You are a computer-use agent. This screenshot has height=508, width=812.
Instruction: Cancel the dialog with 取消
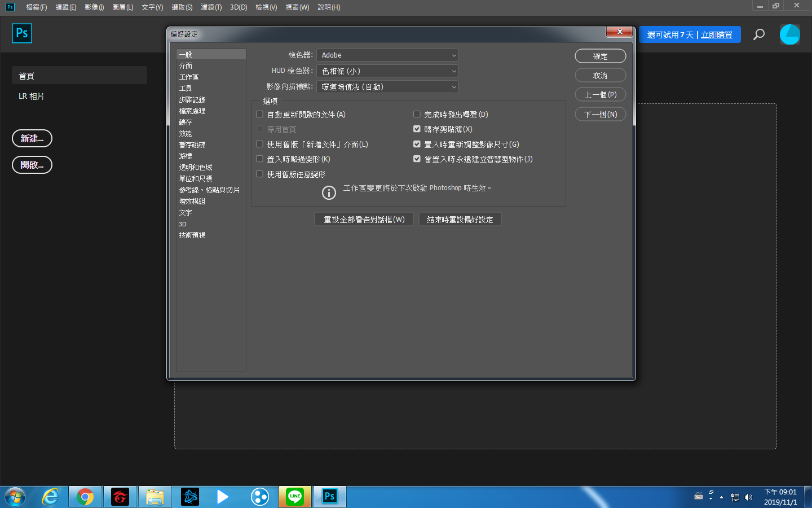pos(601,76)
